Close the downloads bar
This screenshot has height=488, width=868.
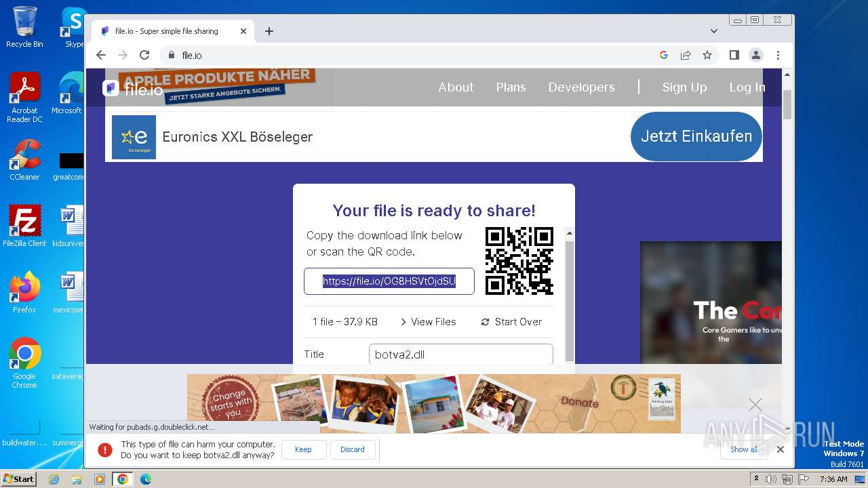coord(781,449)
